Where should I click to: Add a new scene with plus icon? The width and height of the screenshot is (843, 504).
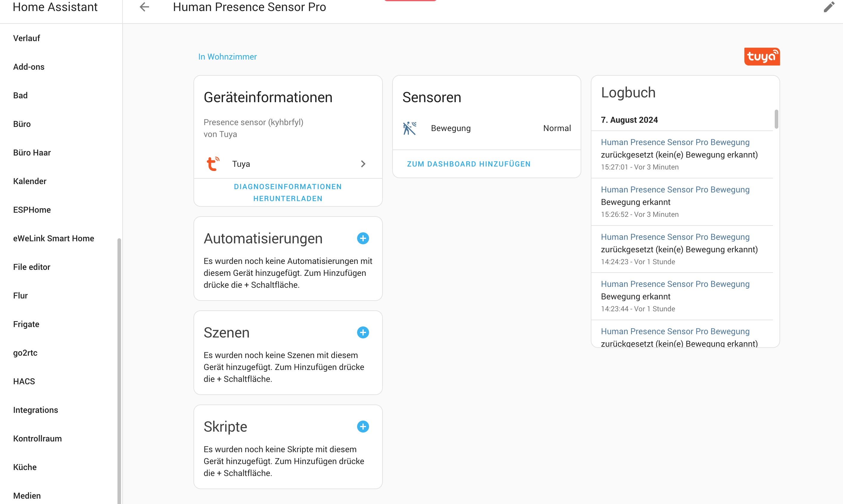[363, 332]
